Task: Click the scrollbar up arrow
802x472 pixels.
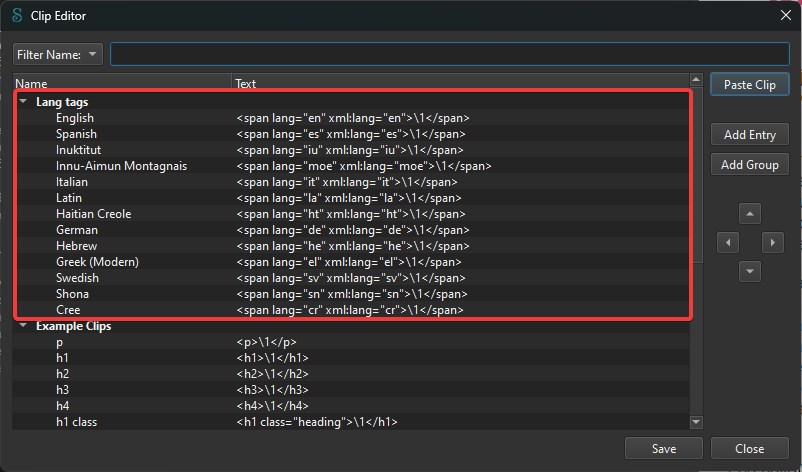Action: [696, 79]
